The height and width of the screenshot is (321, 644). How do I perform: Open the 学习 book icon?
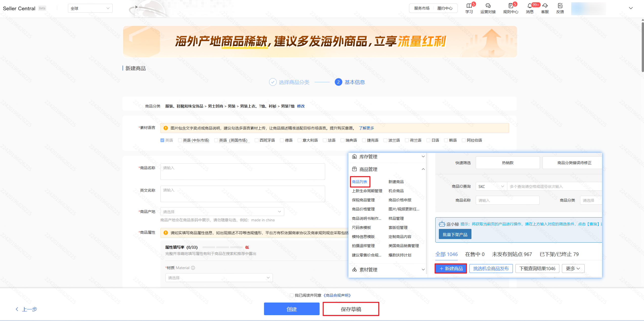tap(469, 6)
